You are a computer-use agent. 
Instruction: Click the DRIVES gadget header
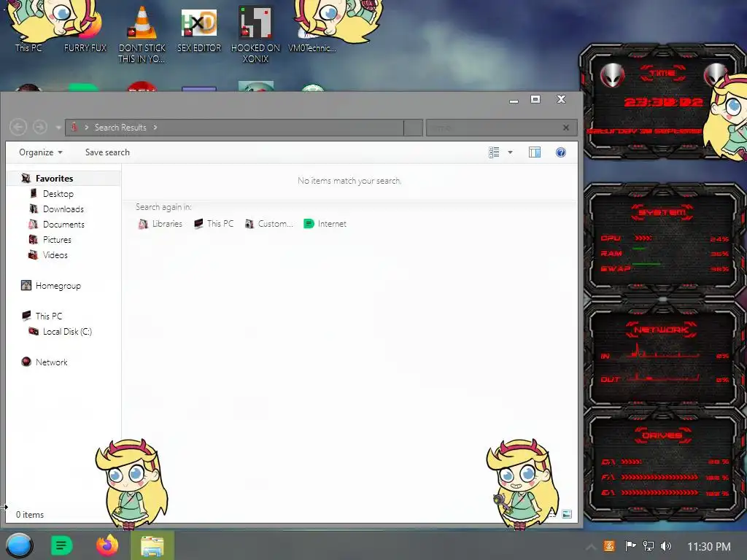click(662, 435)
